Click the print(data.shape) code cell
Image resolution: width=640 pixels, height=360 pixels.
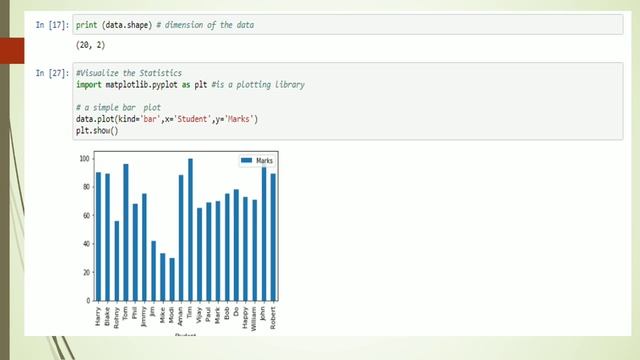pyautogui.click(x=348, y=24)
